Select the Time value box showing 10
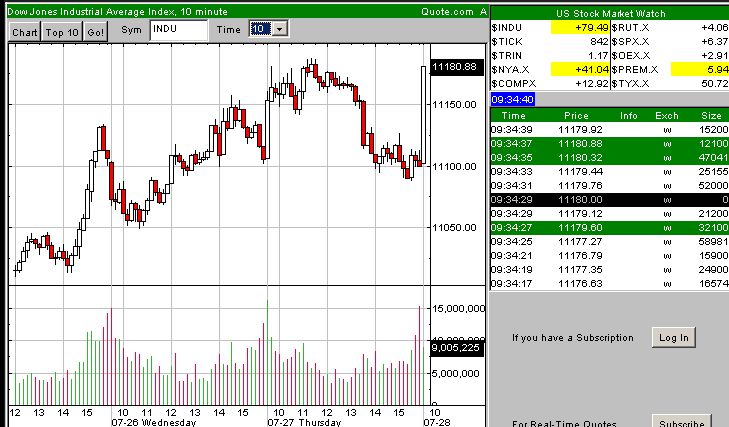This screenshot has width=729, height=427. pyautogui.click(x=260, y=29)
